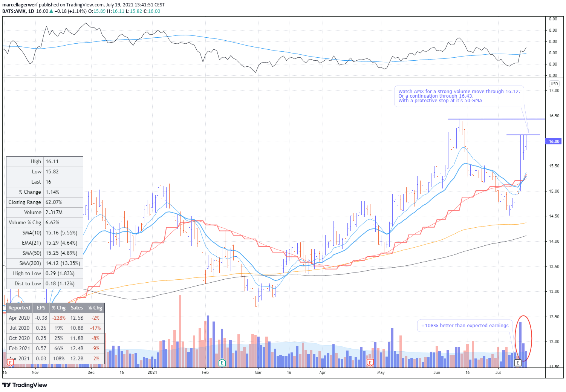566x392 pixels.
Task: Click the red earnings E marker near October 16
Action: [10, 363]
